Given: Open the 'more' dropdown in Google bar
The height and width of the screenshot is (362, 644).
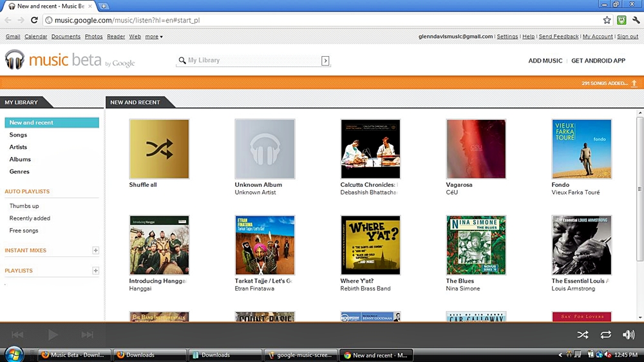Looking at the screenshot, I should (x=154, y=37).
